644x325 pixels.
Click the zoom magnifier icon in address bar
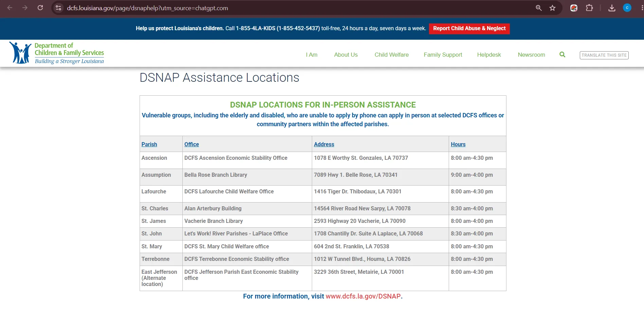(539, 8)
